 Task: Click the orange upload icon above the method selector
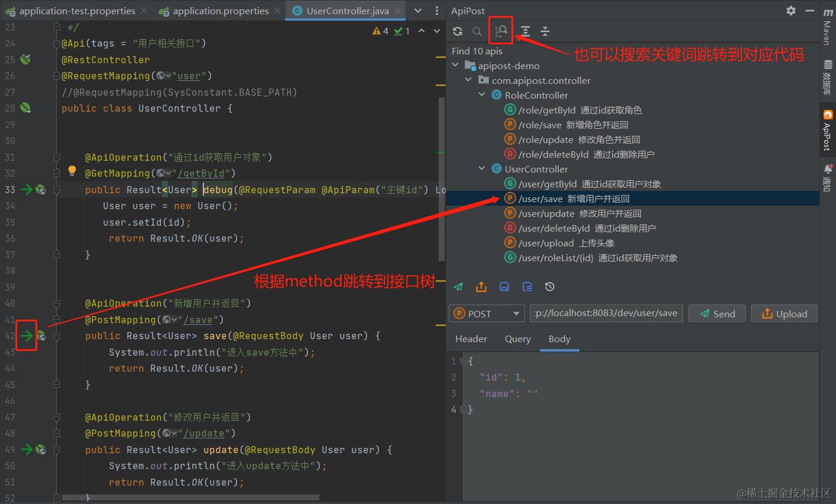[x=481, y=287]
